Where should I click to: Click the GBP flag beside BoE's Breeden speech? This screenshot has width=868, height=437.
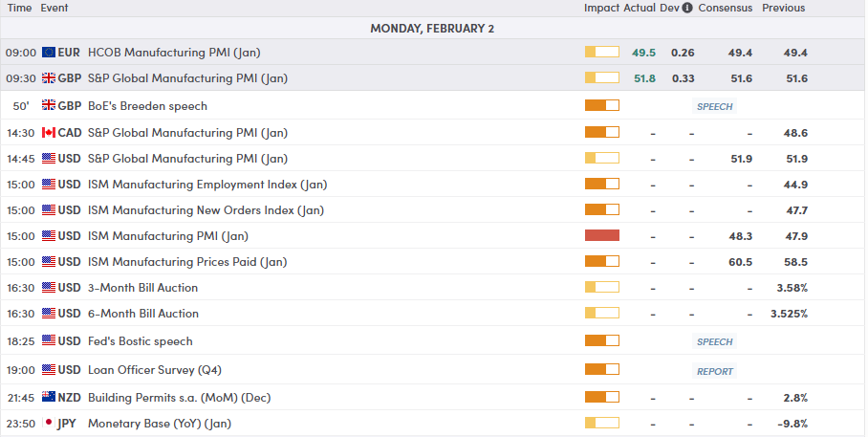(49, 106)
